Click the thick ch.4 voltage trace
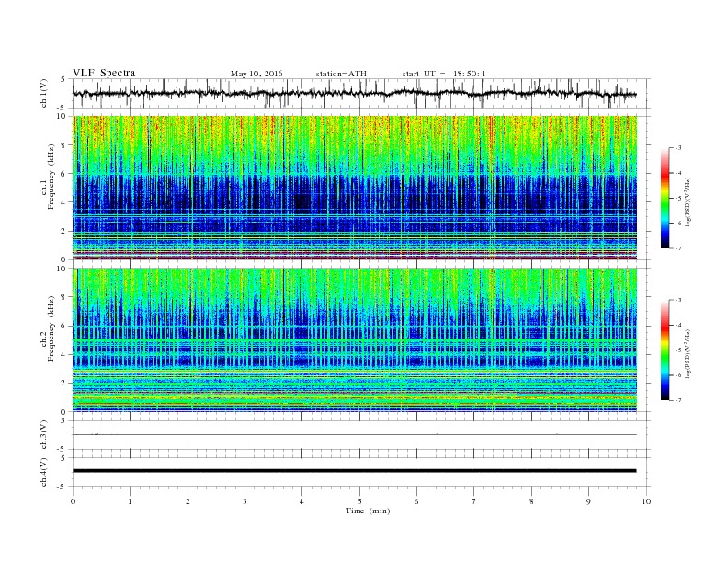Image resolution: width=728 pixels, height=563 pixels. [355, 471]
